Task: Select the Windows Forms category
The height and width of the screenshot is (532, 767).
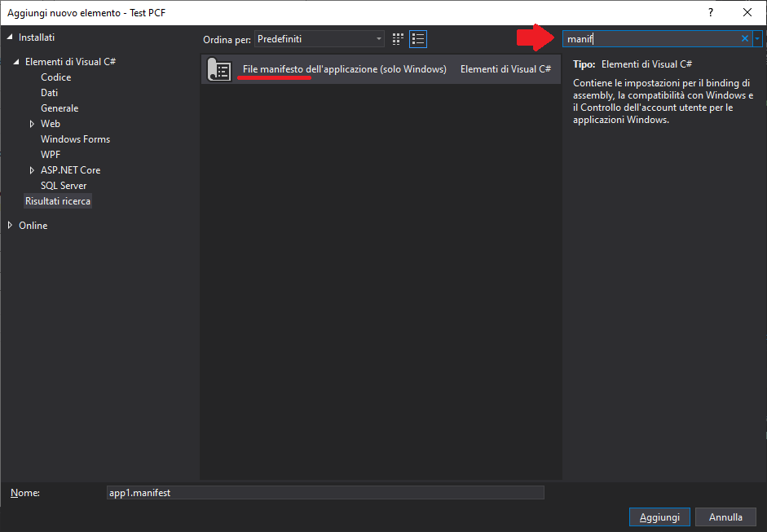Action: (x=75, y=139)
